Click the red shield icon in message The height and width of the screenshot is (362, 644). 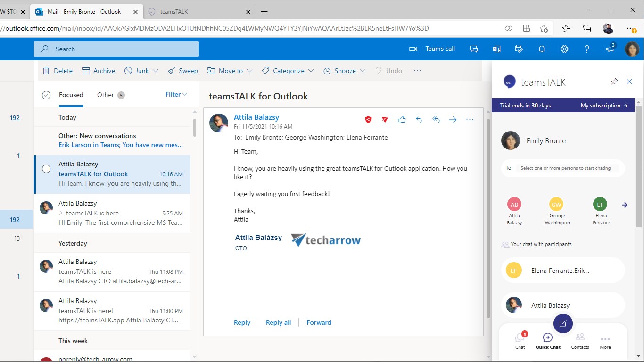coord(368,120)
